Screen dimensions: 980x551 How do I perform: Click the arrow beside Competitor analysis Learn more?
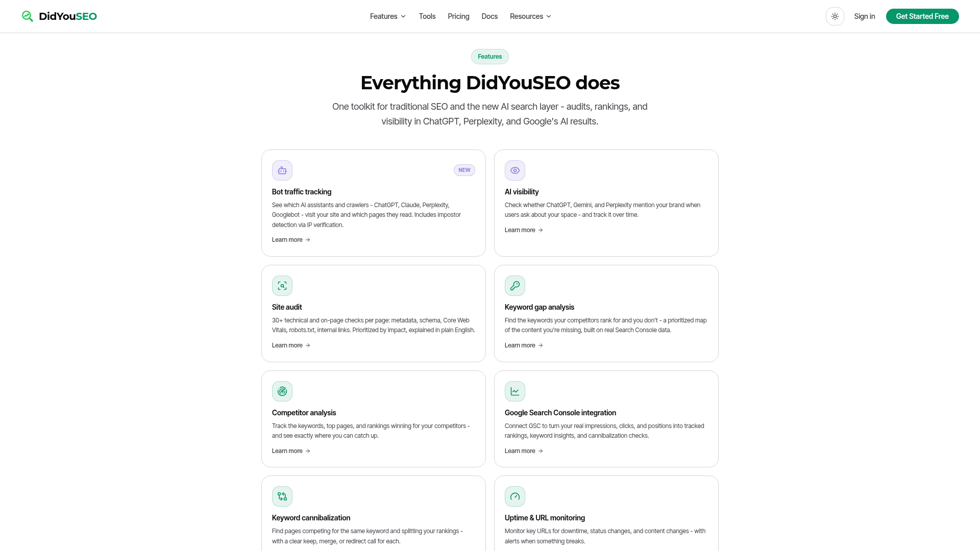coord(308,451)
